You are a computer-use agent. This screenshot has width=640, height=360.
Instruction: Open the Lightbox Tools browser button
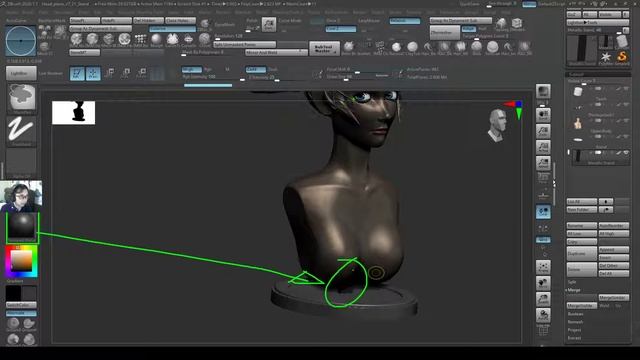click(x=598, y=22)
